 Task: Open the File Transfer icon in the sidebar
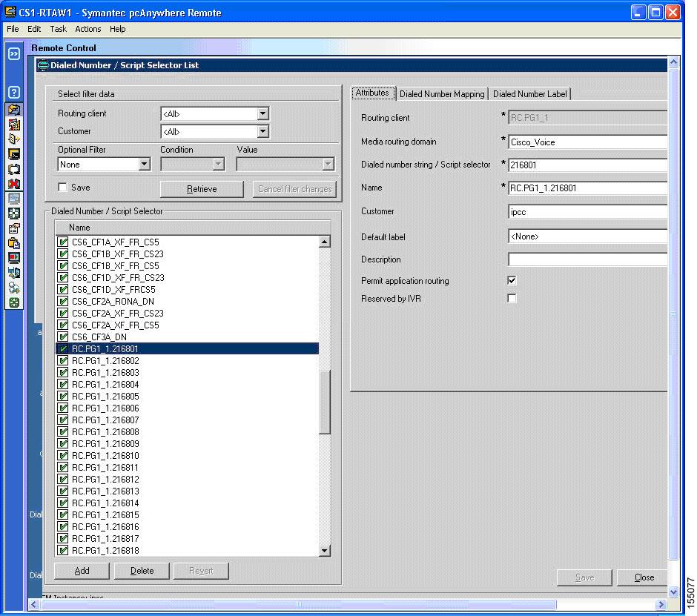tap(14, 125)
